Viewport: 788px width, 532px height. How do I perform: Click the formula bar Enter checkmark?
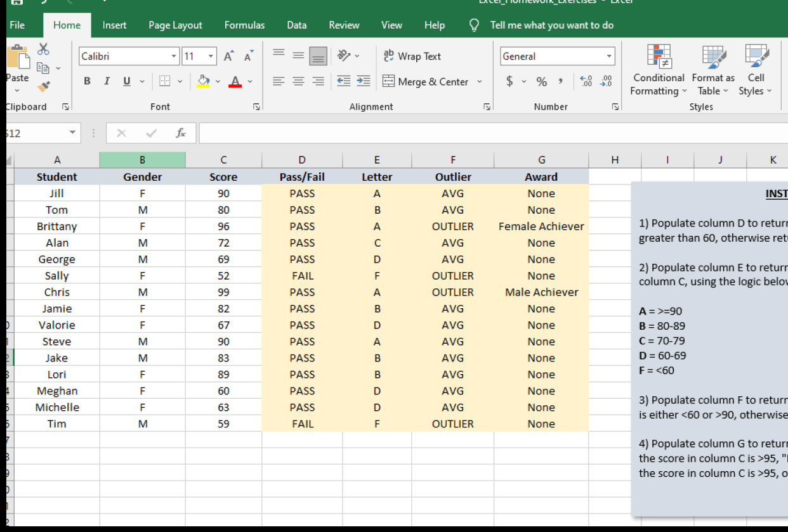(x=151, y=133)
